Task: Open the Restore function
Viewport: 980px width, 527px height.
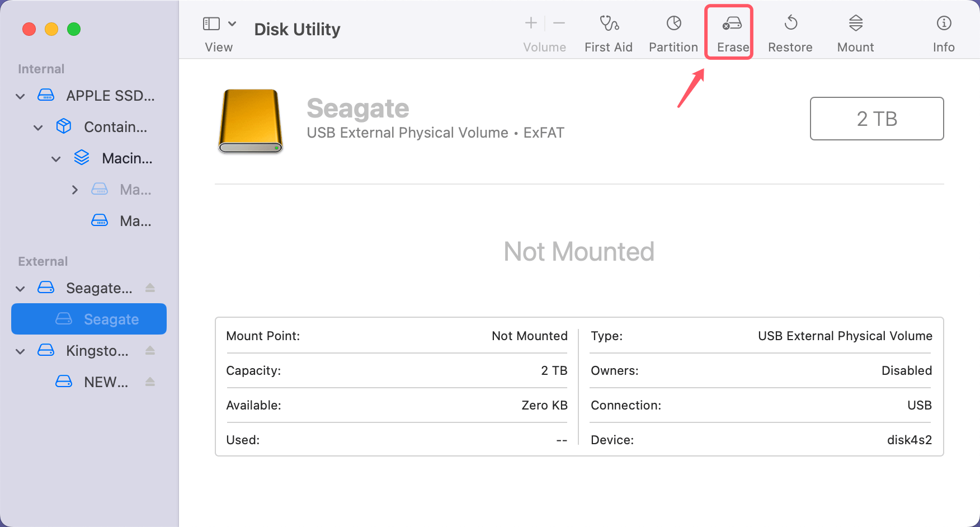Action: pyautogui.click(x=790, y=32)
